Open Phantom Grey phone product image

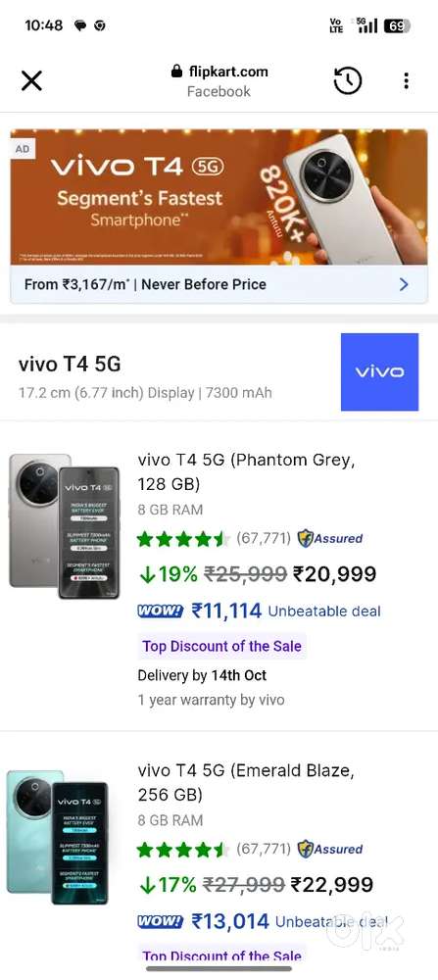point(65,526)
